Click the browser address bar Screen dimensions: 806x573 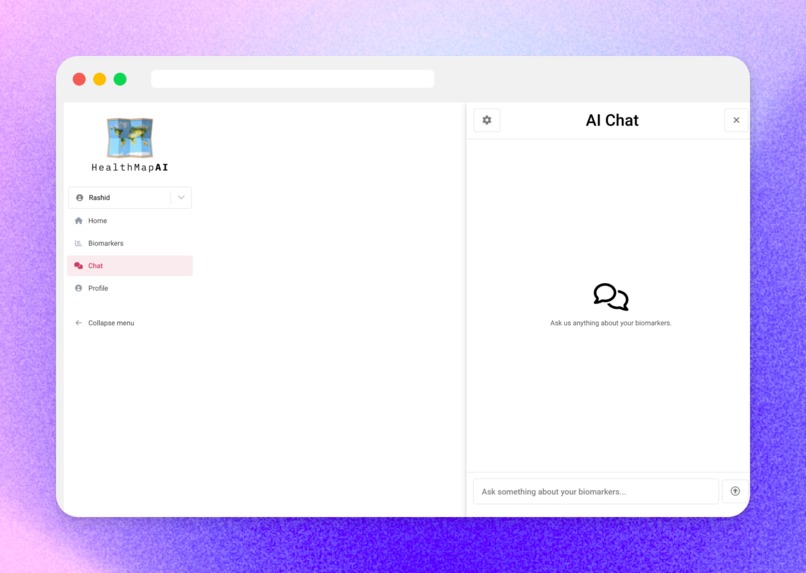pos(292,79)
